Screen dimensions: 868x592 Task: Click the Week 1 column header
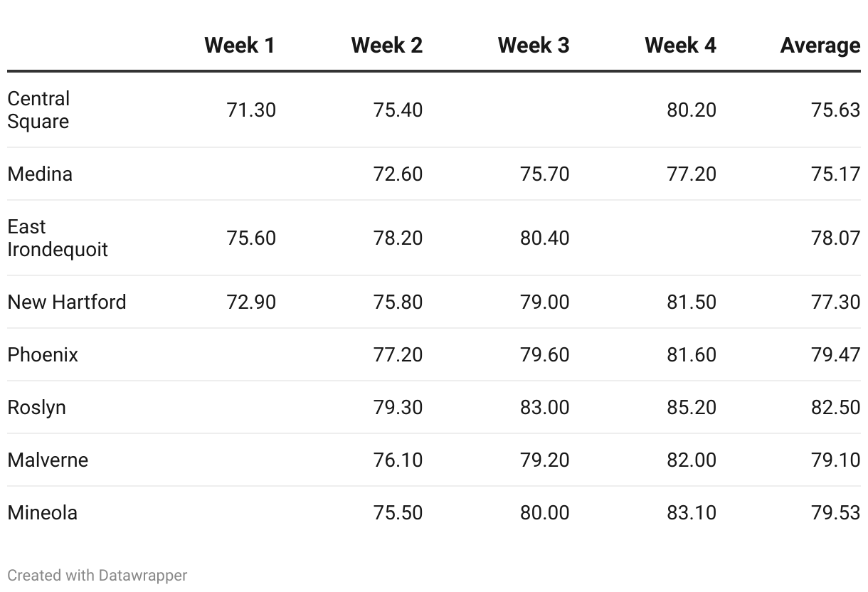[239, 46]
